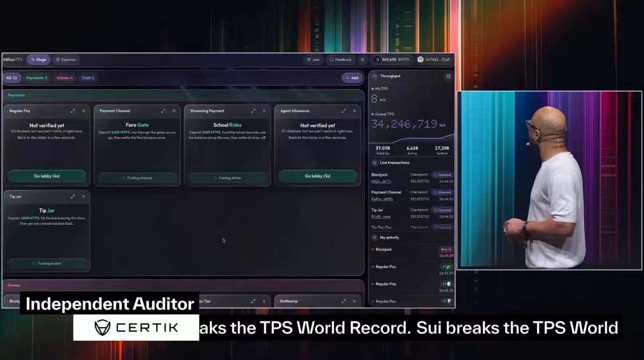Switch to the Stage tab
644x360 pixels.
click(39, 60)
